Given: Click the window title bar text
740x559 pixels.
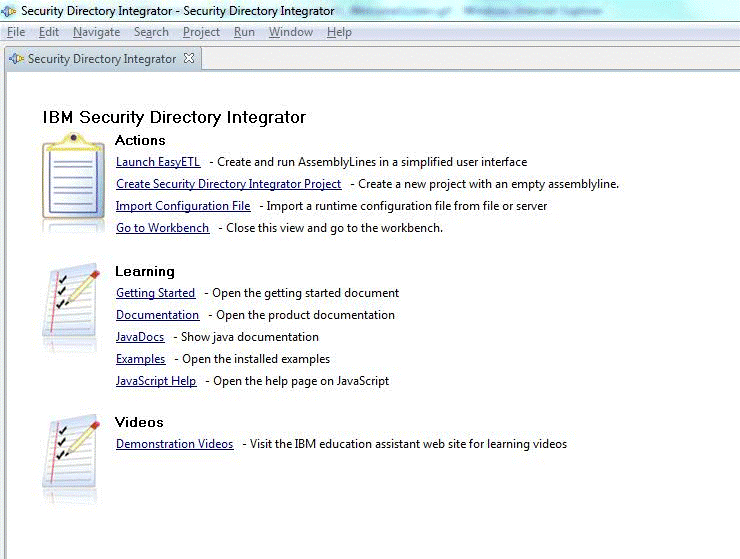Looking at the screenshot, I should (x=177, y=10).
